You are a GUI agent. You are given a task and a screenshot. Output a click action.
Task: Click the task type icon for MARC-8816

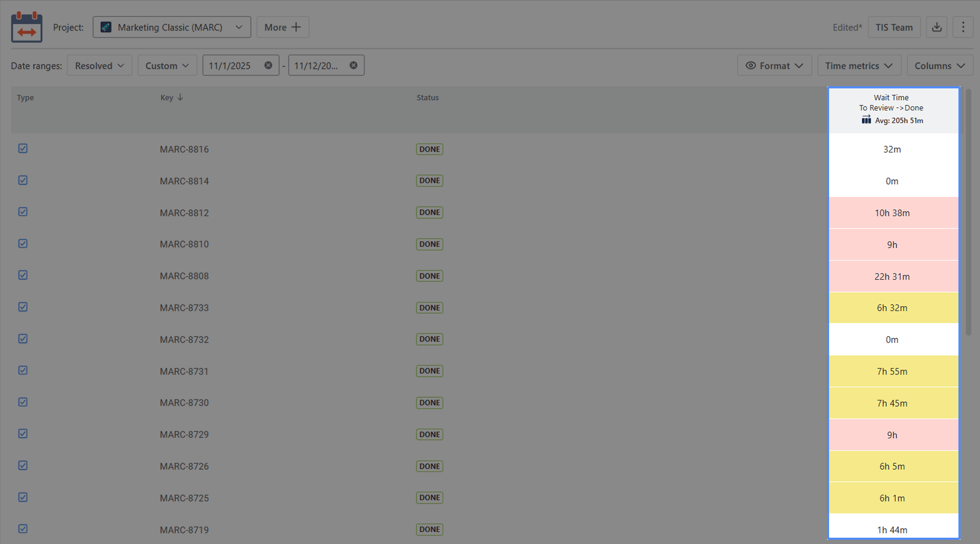23,148
